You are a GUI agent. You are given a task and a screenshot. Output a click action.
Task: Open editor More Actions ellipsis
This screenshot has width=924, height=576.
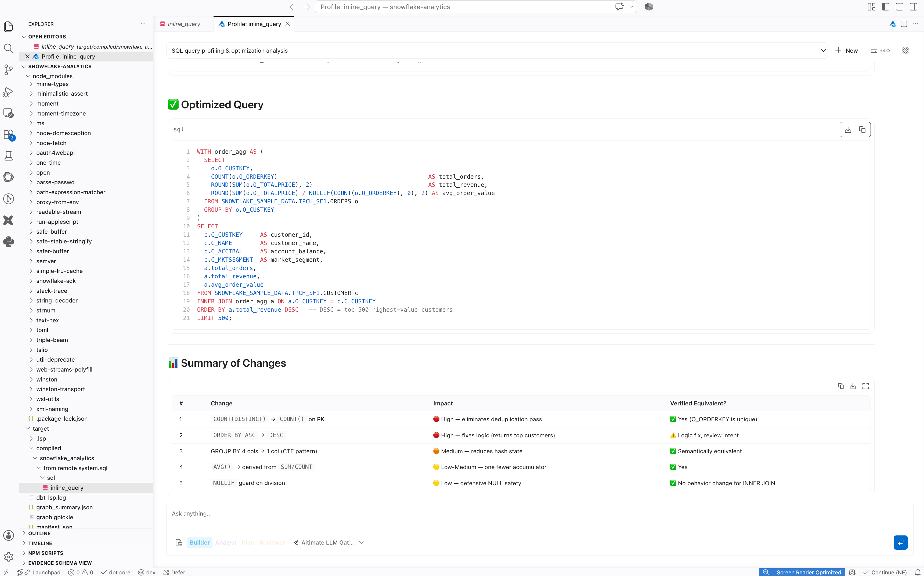coord(916,24)
